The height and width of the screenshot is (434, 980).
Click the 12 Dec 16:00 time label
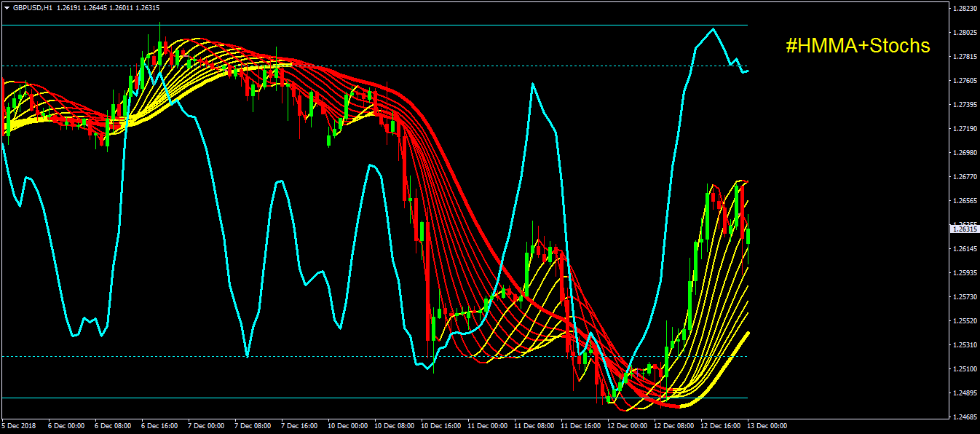click(721, 425)
